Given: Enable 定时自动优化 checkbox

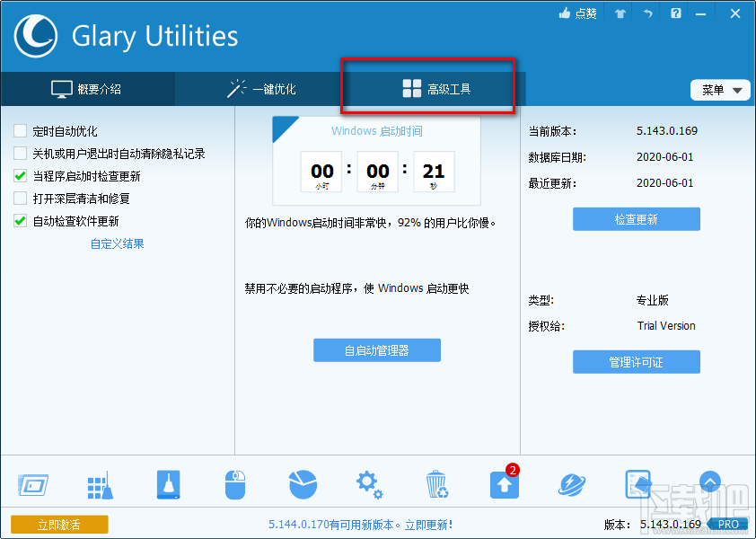Looking at the screenshot, I should (20, 130).
